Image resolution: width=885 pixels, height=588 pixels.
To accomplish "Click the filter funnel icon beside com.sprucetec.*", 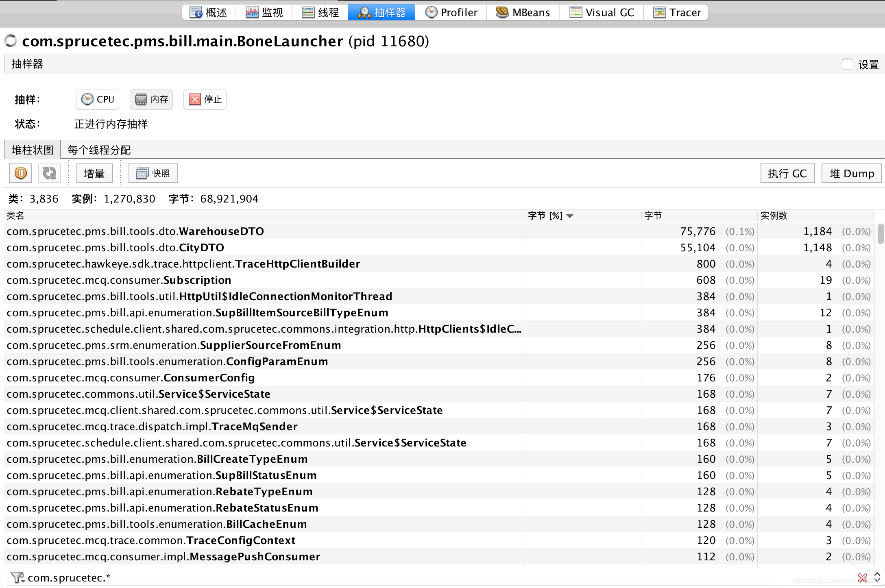I will tap(17, 577).
